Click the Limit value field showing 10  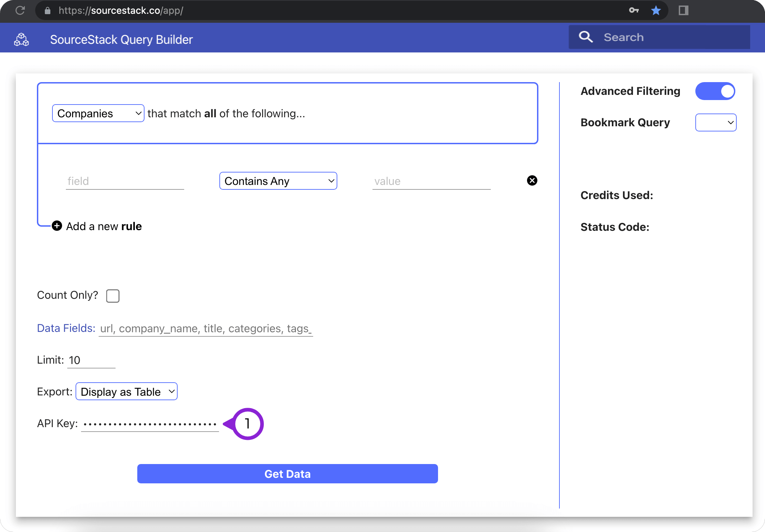[x=91, y=360]
